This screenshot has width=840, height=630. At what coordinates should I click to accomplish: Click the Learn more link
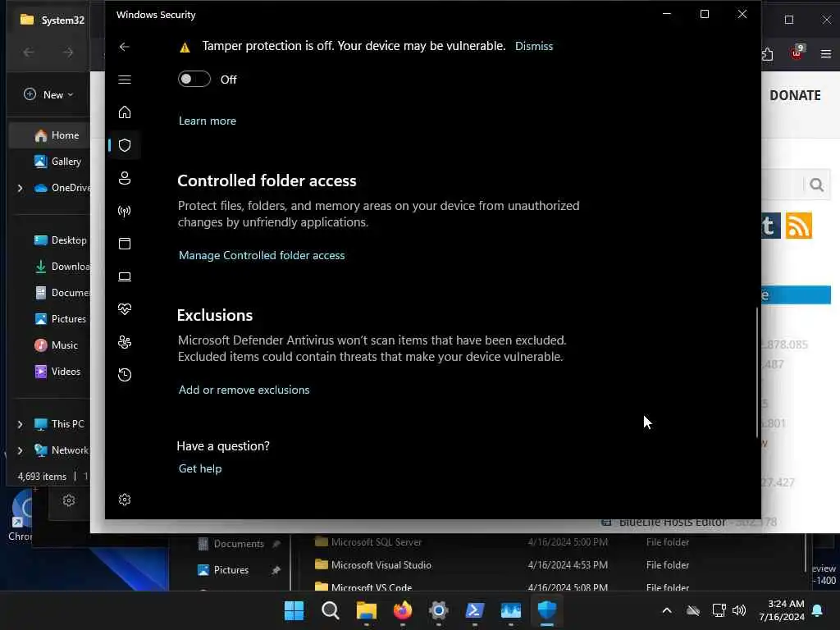tap(208, 121)
